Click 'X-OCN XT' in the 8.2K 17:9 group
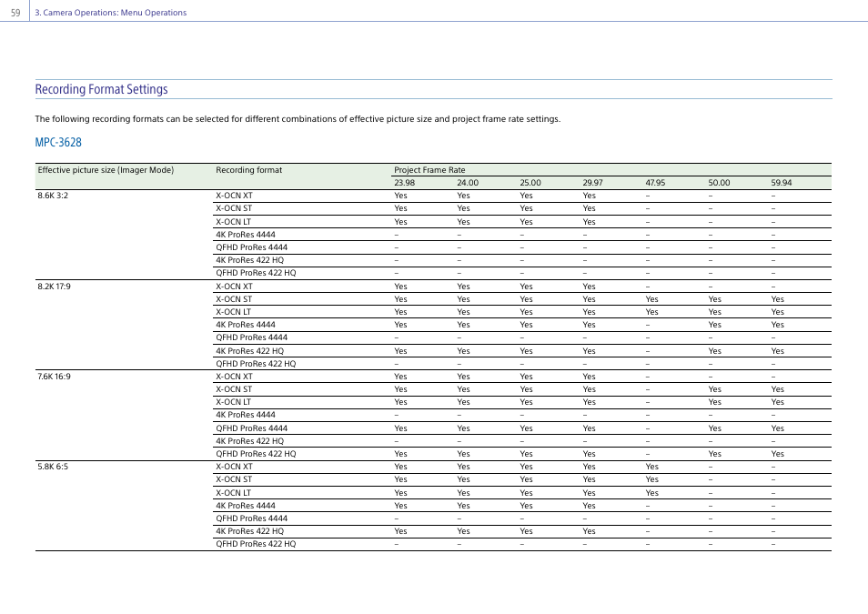This screenshot has height=614, width=868. [x=234, y=287]
